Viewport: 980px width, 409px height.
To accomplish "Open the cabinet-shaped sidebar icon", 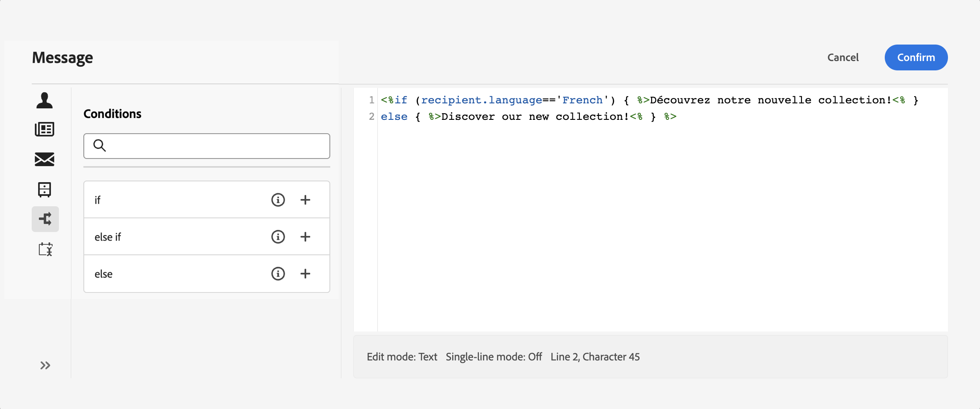I will click(x=45, y=189).
